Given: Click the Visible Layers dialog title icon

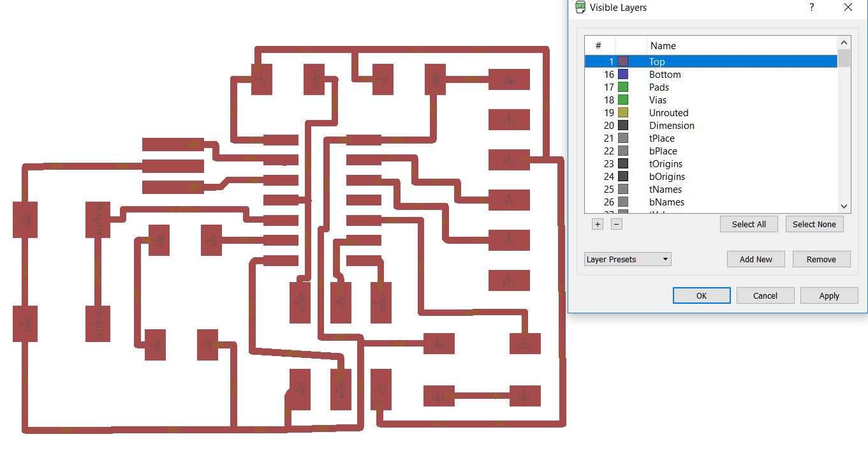Looking at the screenshot, I should coord(580,7).
